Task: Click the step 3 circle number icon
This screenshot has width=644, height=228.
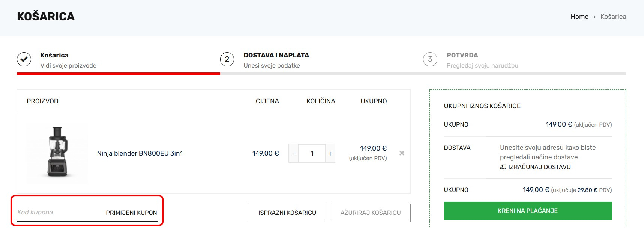Action: coord(430,59)
